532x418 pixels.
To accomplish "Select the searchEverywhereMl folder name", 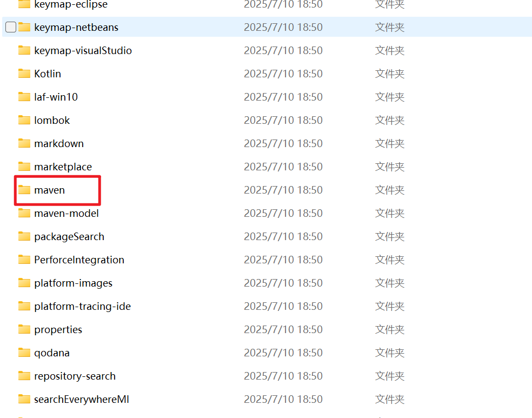I will pyautogui.click(x=82, y=400).
